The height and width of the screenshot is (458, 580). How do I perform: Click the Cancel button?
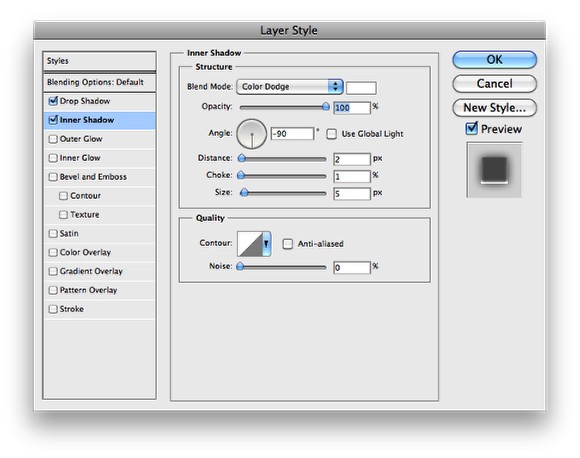click(494, 84)
